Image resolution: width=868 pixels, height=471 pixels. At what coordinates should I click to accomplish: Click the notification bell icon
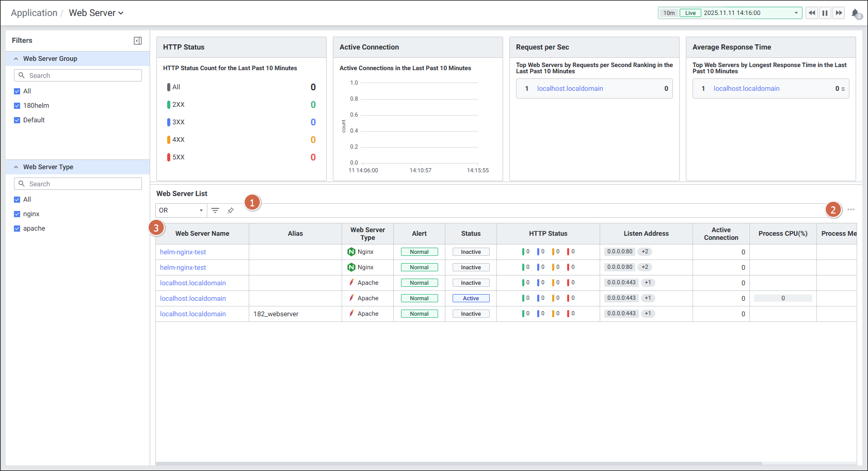pyautogui.click(x=855, y=13)
